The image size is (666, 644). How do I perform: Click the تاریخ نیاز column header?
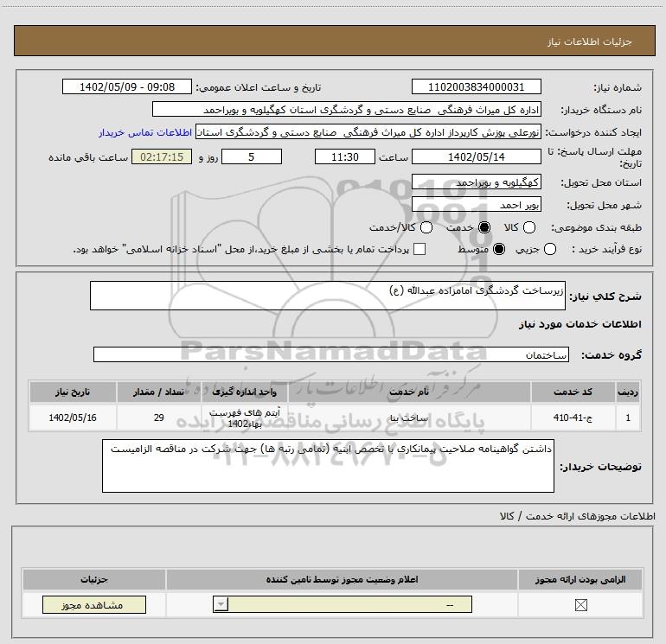pos(73,392)
